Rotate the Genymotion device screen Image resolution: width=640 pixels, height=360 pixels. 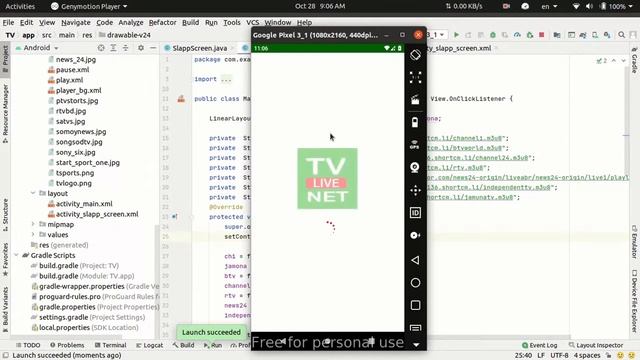[415, 55]
